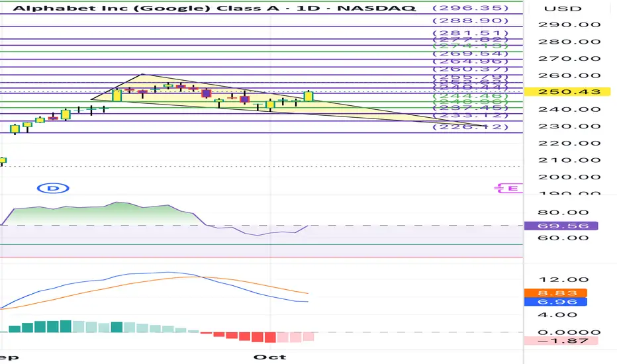
Task: Select the 270.00 price axis value
Action: point(569,59)
